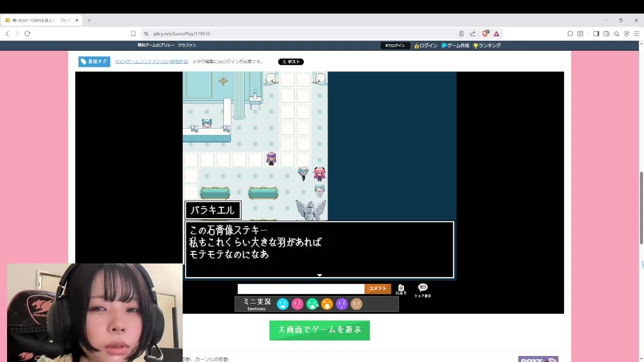Submit with the コメント button

[378, 289]
